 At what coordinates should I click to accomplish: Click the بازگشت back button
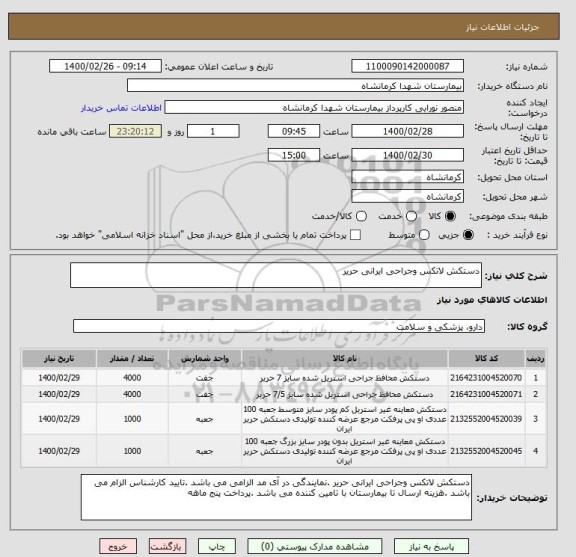(168, 546)
